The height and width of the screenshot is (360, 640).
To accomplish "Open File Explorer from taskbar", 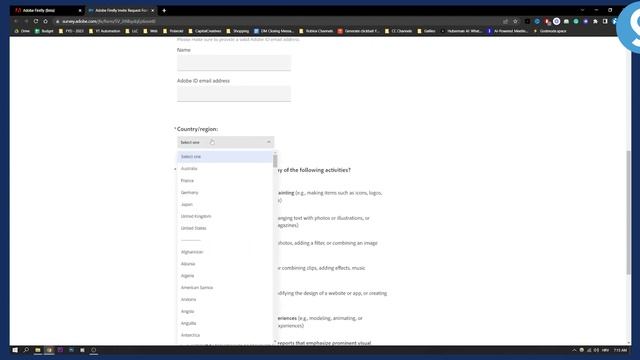I will (38, 350).
